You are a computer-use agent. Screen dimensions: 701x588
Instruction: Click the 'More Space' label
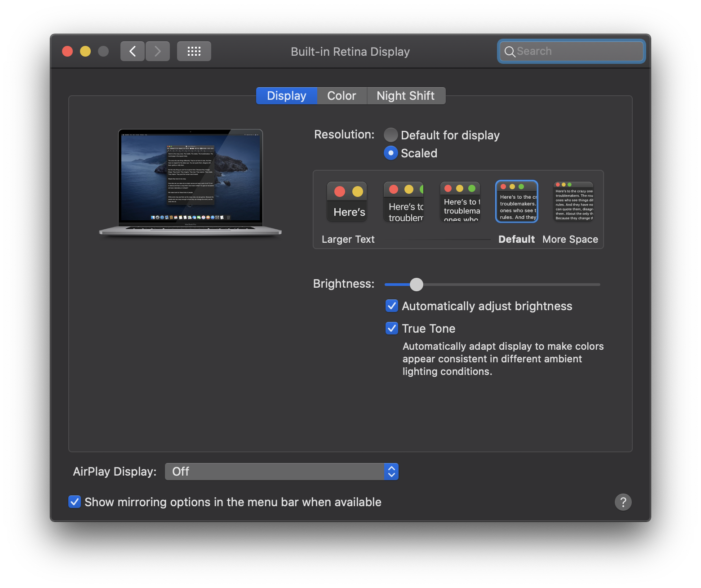pyautogui.click(x=570, y=239)
